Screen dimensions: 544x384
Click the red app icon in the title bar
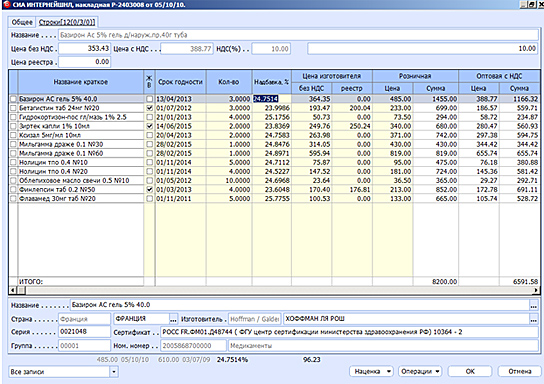click(6, 4)
